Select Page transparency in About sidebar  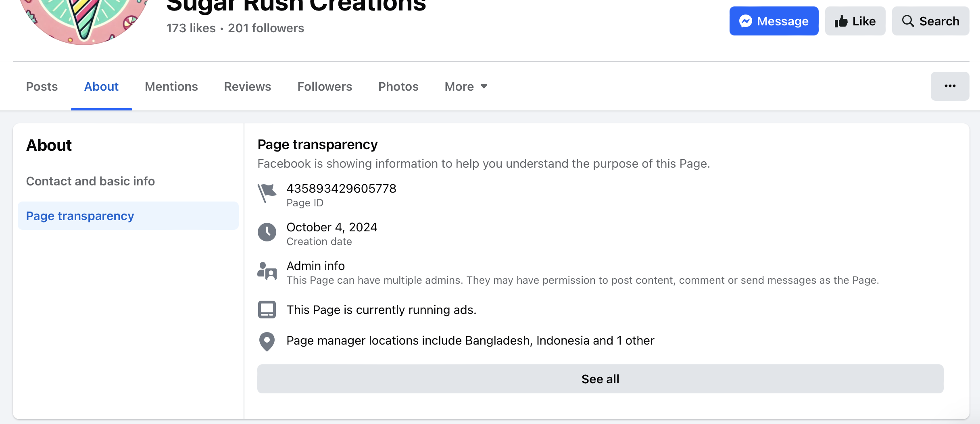(128, 216)
